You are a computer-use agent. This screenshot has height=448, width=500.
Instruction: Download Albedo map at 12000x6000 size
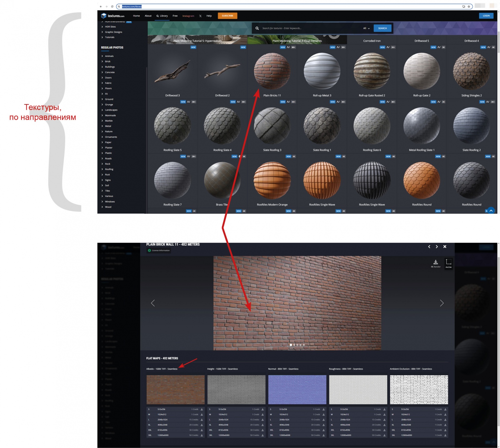point(202,435)
